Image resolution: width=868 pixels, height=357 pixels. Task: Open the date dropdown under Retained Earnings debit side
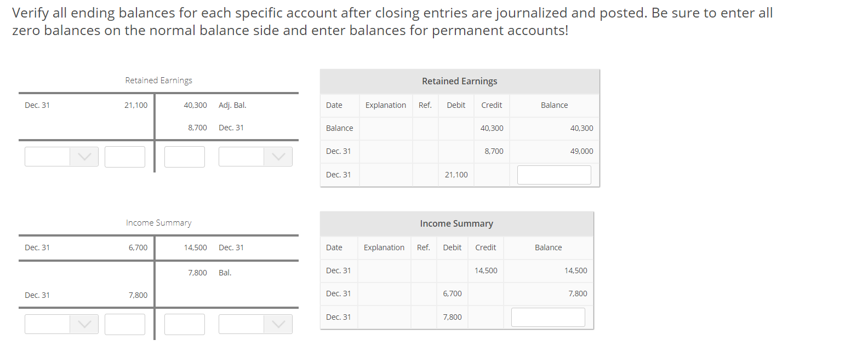[61, 157]
